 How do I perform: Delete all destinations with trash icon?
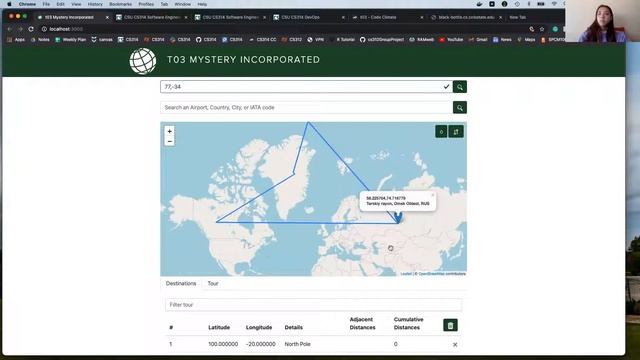[x=450, y=325]
